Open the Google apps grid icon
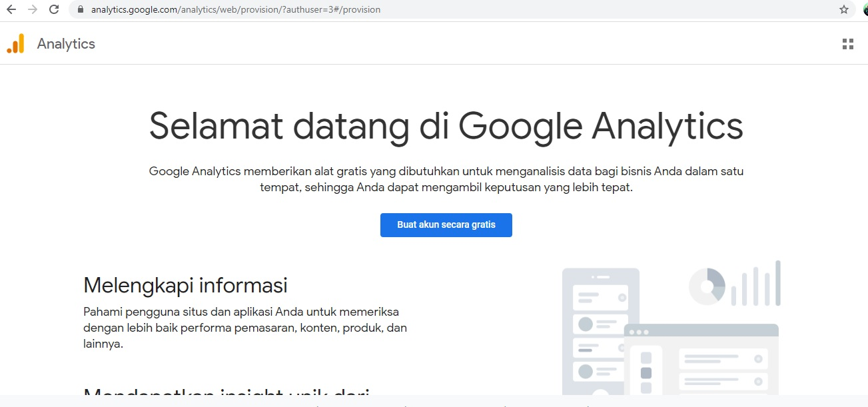The width and height of the screenshot is (868, 407). [848, 44]
